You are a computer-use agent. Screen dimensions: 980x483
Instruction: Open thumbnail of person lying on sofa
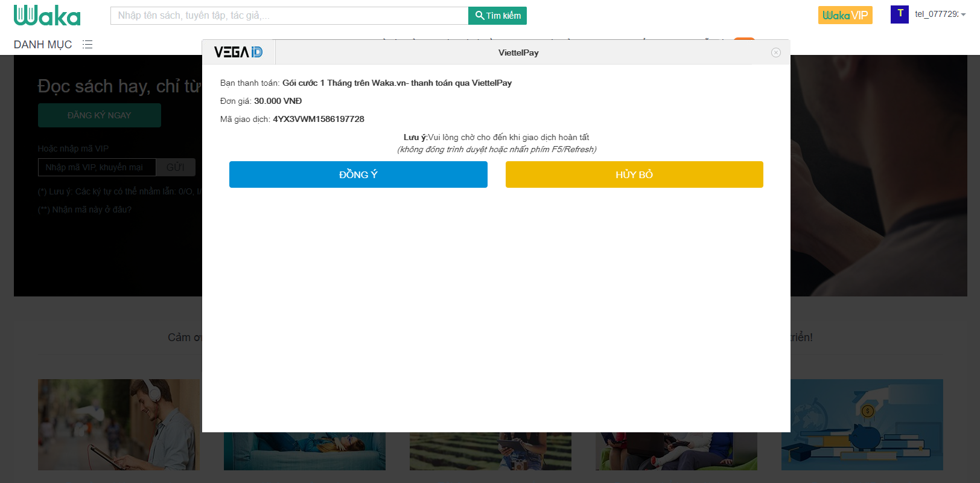(x=304, y=451)
